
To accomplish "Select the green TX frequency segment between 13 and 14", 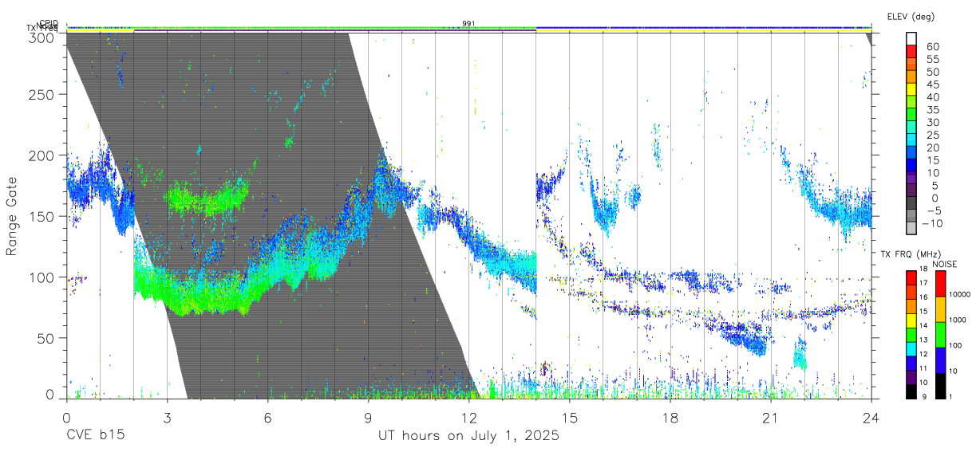I will (911, 334).
